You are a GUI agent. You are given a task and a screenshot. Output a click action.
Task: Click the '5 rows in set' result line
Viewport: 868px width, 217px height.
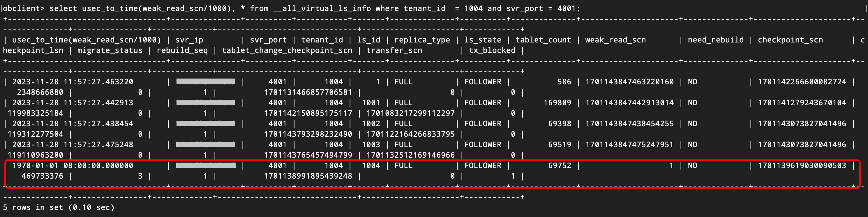click(59, 208)
